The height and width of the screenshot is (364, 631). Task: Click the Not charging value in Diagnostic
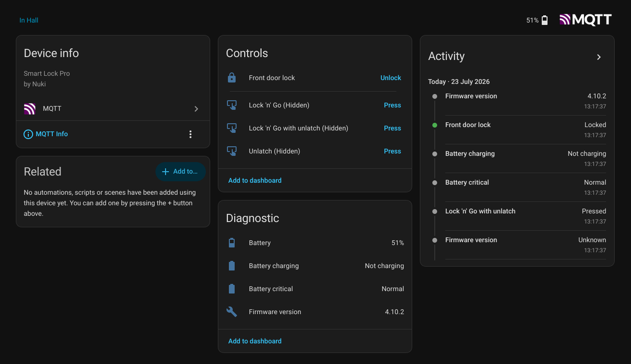tap(384, 266)
